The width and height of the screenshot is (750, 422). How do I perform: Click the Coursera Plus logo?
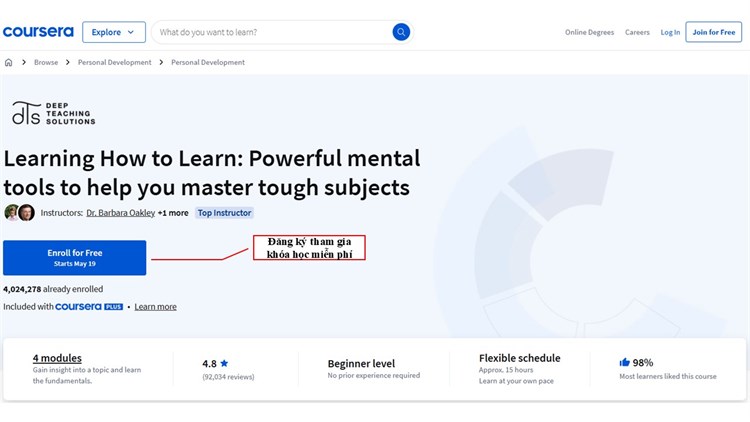tap(89, 307)
